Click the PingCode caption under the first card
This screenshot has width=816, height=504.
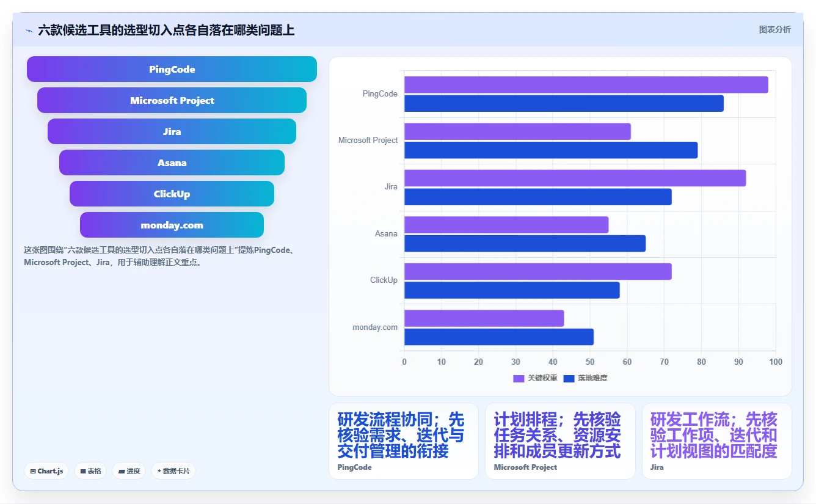(x=354, y=467)
